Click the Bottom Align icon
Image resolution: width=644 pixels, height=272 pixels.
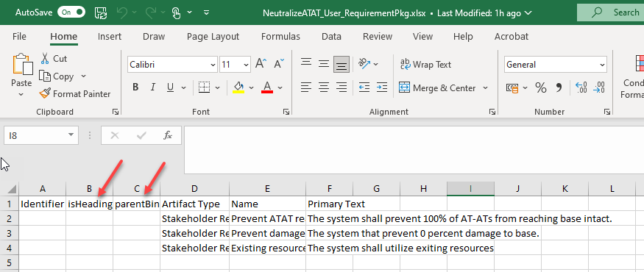(342, 64)
